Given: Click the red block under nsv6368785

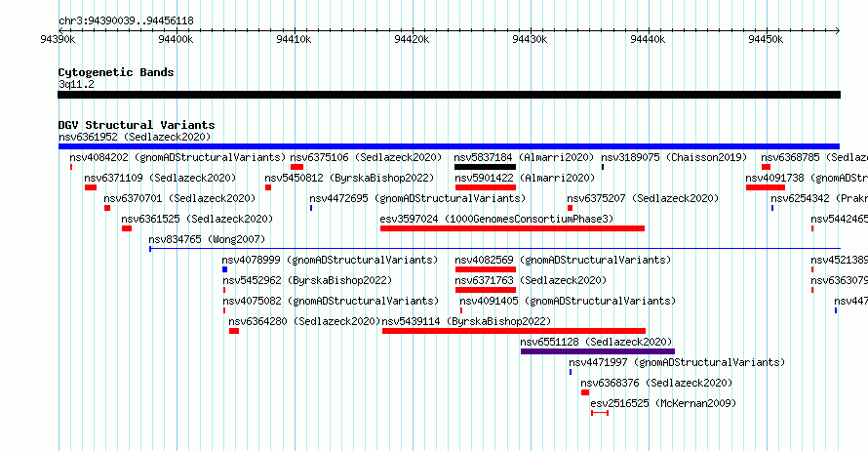Looking at the screenshot, I should coord(767,167).
